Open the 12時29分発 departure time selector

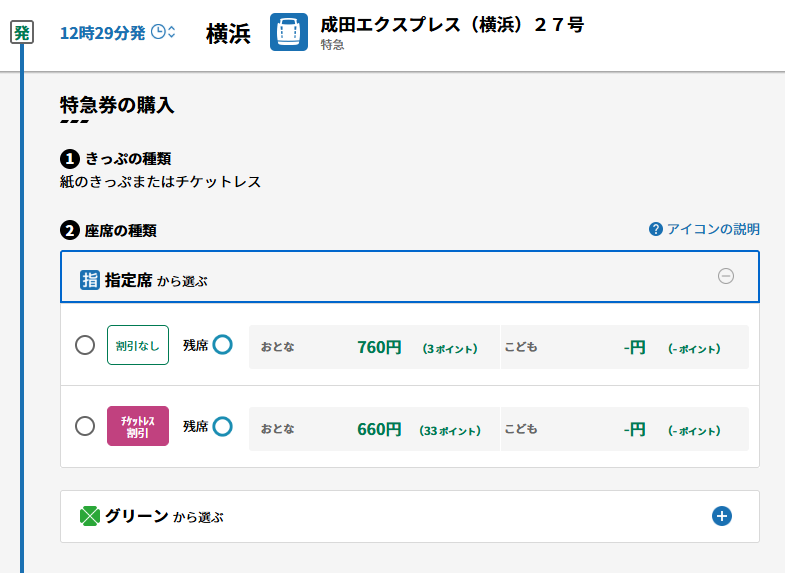tap(118, 33)
